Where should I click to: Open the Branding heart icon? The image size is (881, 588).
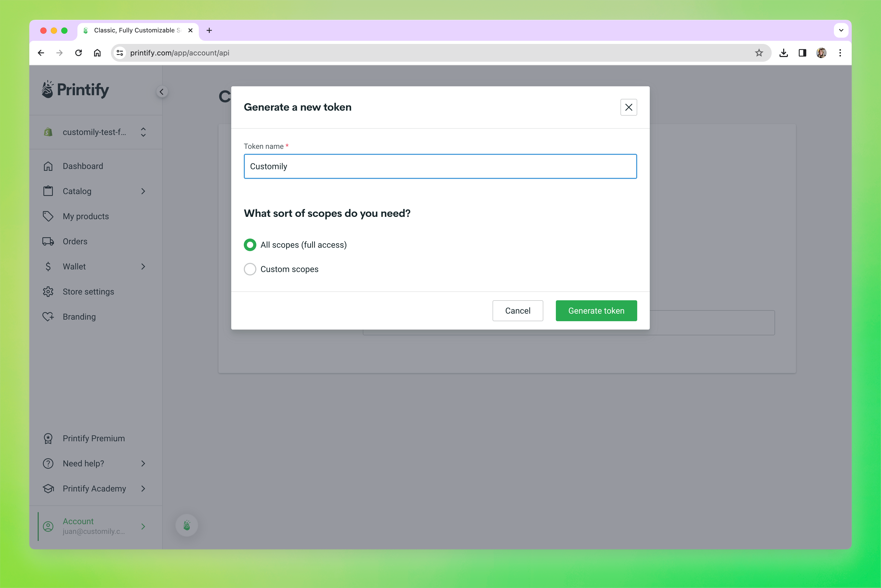48,317
